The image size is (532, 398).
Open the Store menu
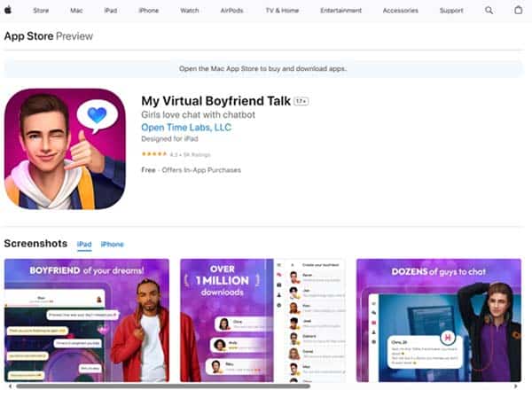(41, 11)
